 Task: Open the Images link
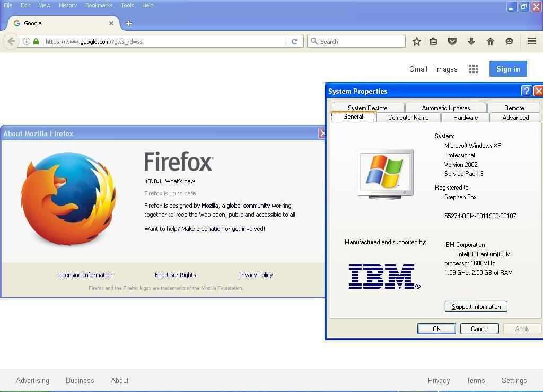[446, 69]
